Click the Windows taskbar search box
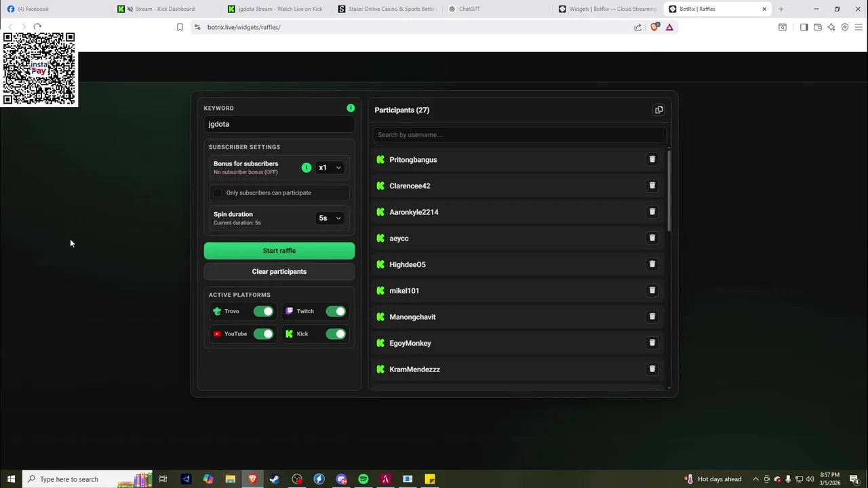Screen dimensions: 868x488 tap(87, 479)
